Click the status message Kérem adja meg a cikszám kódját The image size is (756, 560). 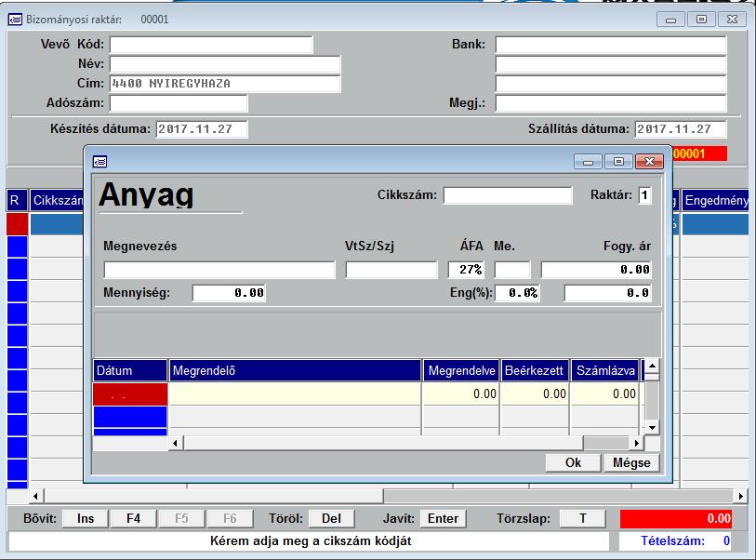(x=311, y=540)
